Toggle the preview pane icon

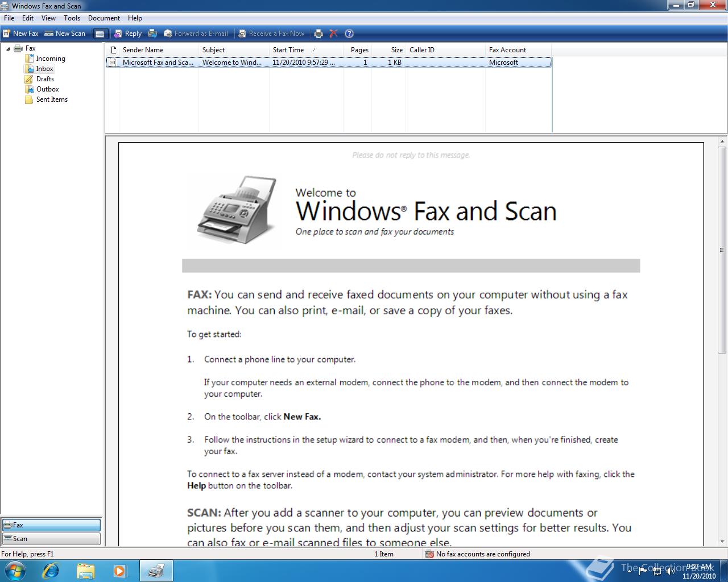tap(100, 34)
